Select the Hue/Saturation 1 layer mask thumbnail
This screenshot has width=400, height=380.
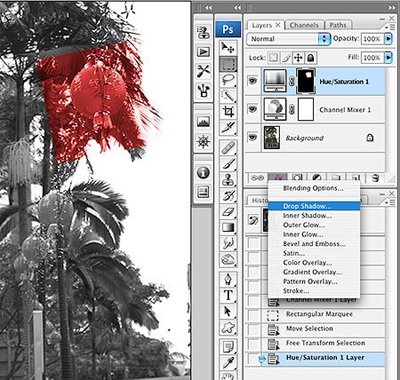(x=306, y=81)
